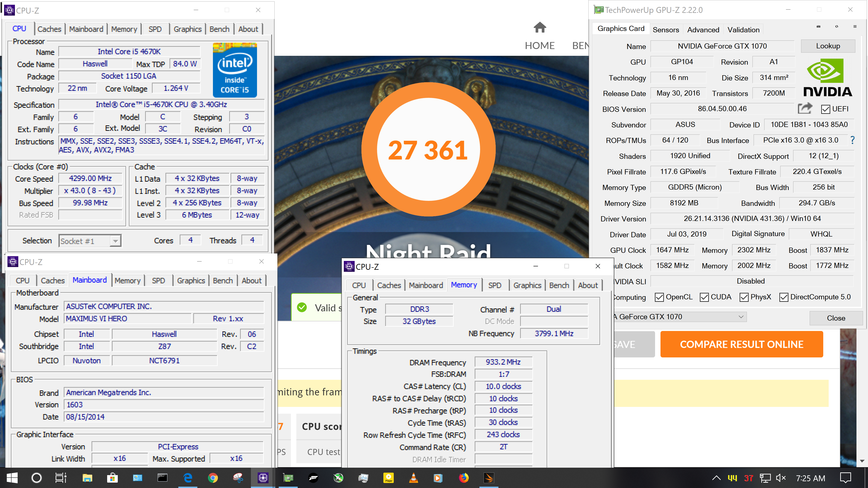The width and height of the screenshot is (868, 488).
Task: Open the Validation tab in GPU-Z
Action: [x=743, y=30]
